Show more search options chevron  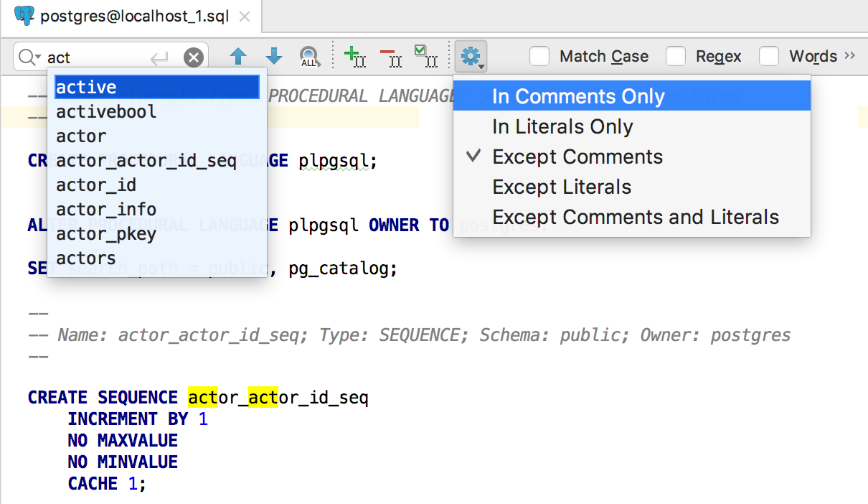click(x=850, y=55)
